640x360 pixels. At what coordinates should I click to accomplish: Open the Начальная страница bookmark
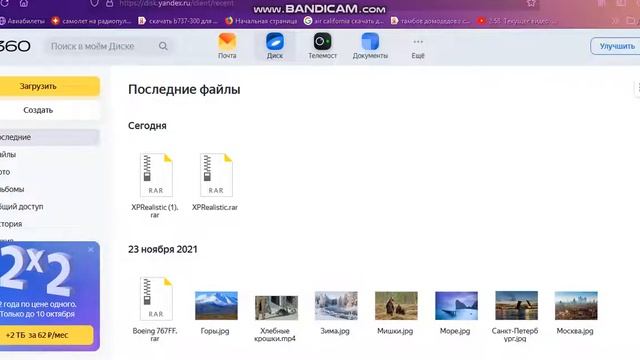coord(261,21)
